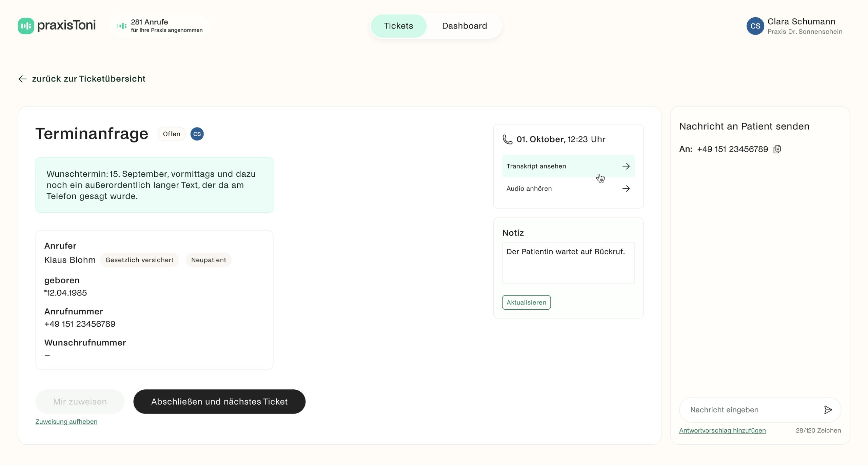Click the Offen status badge
The image size is (868, 465).
pyautogui.click(x=172, y=134)
